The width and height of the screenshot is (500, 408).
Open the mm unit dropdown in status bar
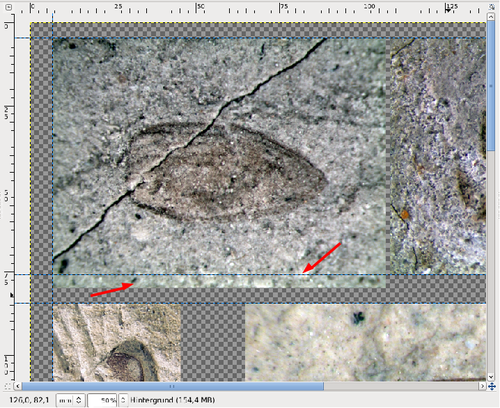(70, 400)
